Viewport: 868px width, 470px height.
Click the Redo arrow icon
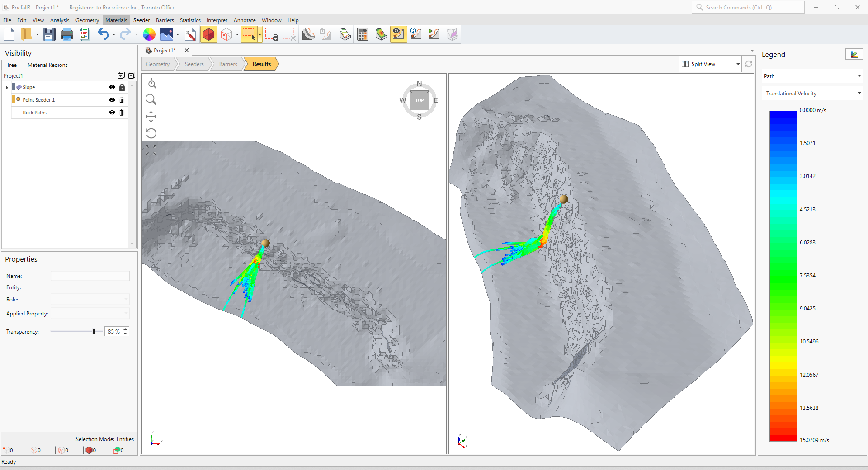(x=125, y=34)
